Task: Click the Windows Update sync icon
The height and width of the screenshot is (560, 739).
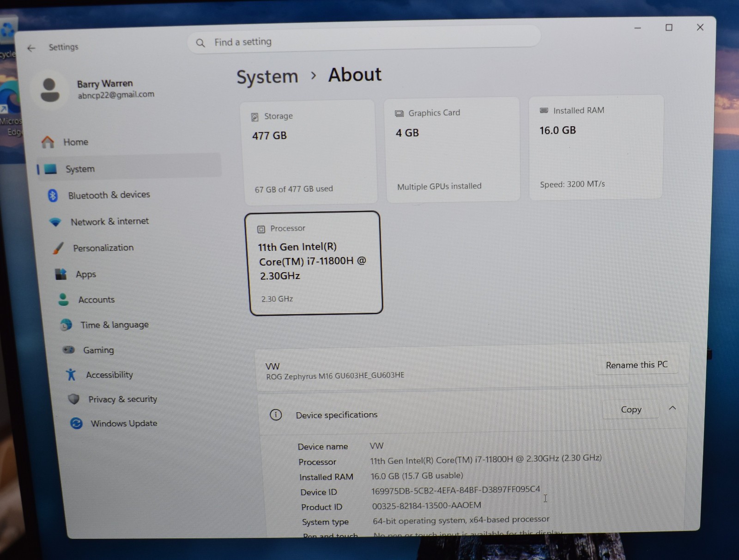Action: click(x=76, y=423)
